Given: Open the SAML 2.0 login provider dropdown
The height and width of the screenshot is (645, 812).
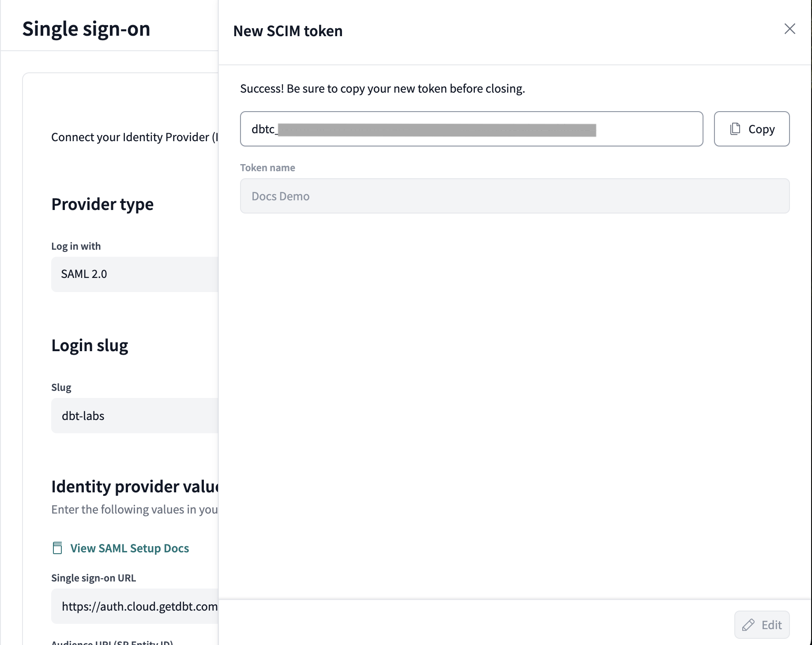Looking at the screenshot, I should click(135, 274).
